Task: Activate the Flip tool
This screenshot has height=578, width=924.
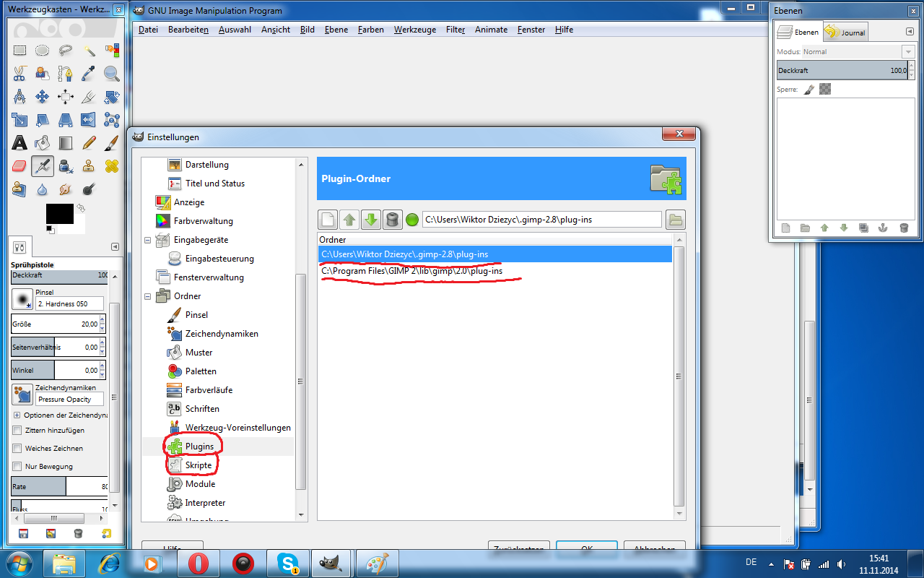Action: 89,120
